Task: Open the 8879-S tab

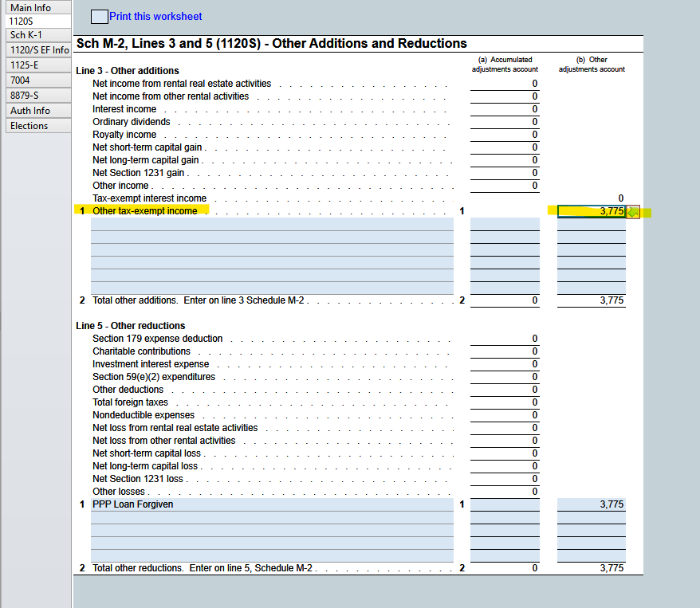Action: click(38, 96)
